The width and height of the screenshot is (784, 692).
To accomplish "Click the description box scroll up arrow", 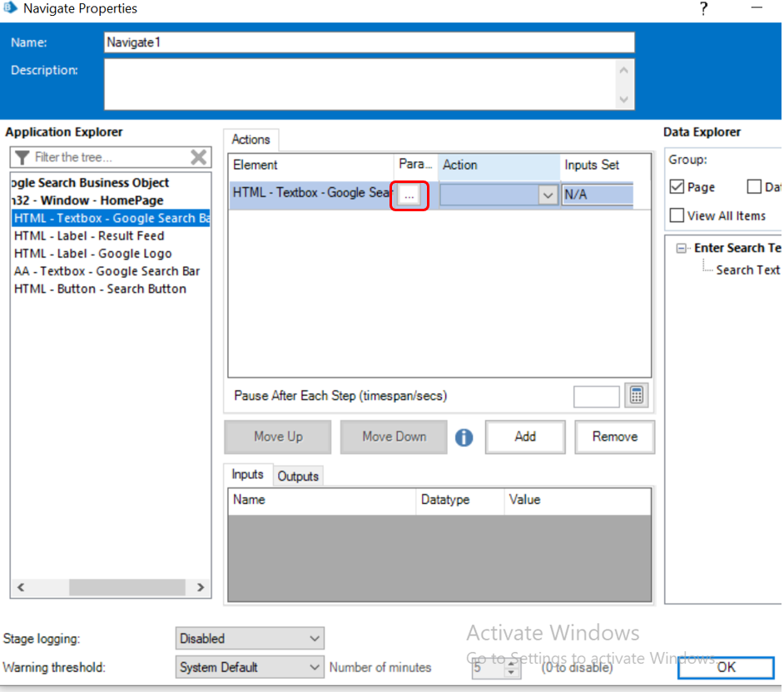I will coord(623,71).
